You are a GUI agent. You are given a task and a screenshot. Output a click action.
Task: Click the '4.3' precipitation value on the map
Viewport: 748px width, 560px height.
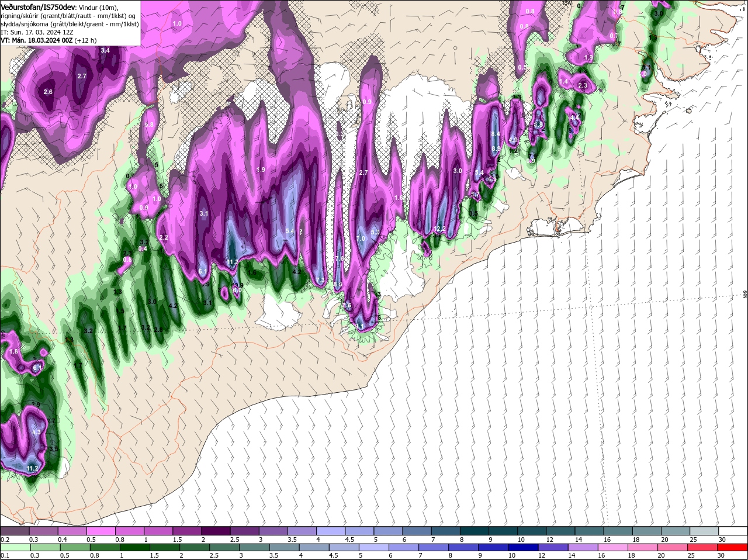pos(36,432)
